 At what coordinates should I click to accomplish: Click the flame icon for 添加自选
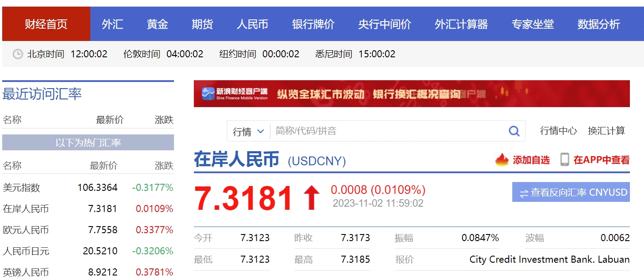click(502, 160)
